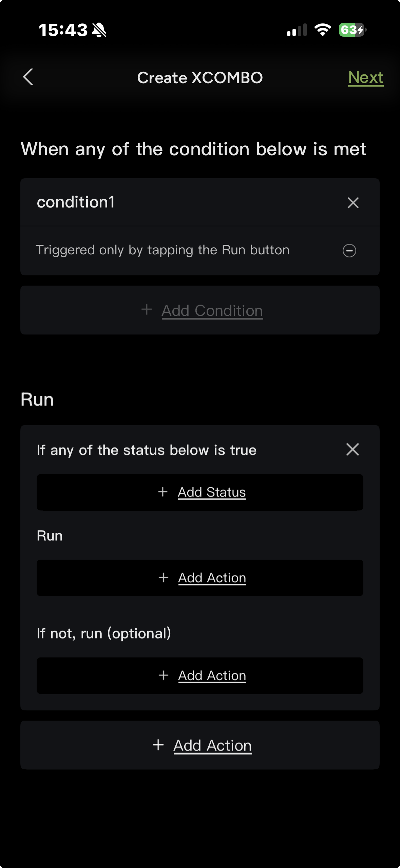Image resolution: width=400 pixels, height=868 pixels.
Task: Tap the back arrow icon
Action: (x=28, y=77)
